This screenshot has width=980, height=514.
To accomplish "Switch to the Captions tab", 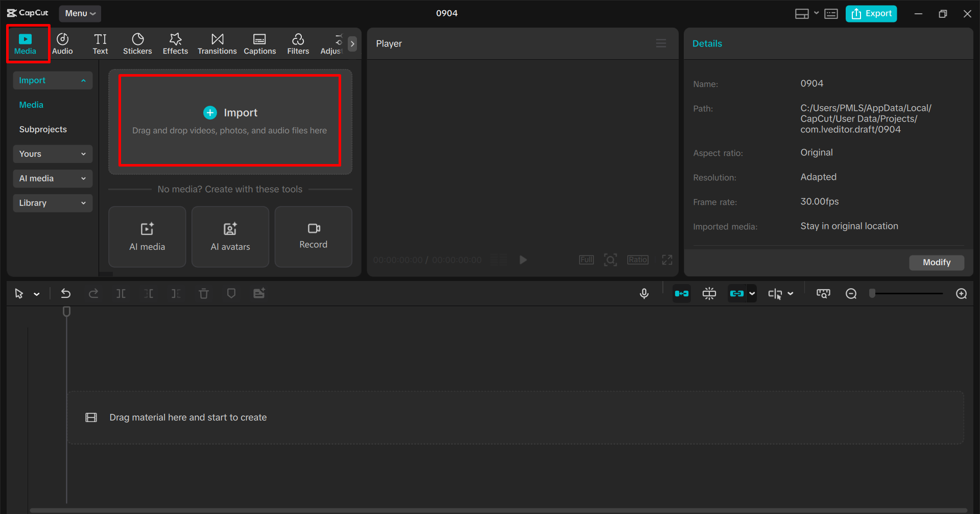I will [260, 44].
